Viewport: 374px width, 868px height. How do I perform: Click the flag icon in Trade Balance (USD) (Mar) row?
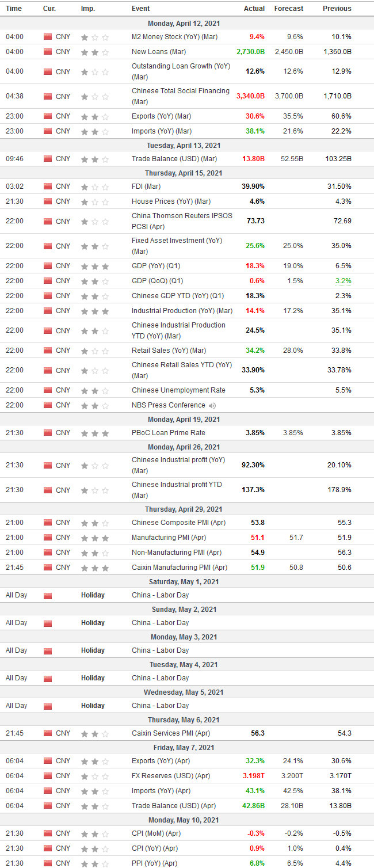[48, 159]
